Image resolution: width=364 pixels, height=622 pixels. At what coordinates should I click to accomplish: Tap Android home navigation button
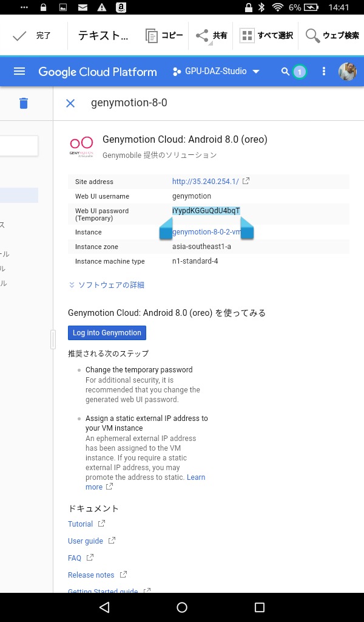tap(182, 607)
